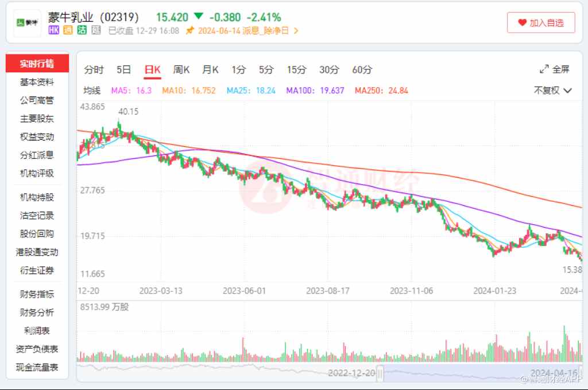Image resolution: width=588 pixels, height=390 pixels.
Task: Click the pin icon before dividend notice
Action: (x=190, y=30)
